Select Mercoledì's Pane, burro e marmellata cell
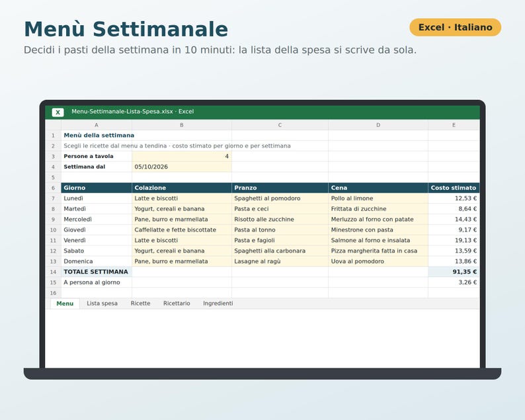The height and width of the screenshot is (420, 525). pyautogui.click(x=181, y=220)
